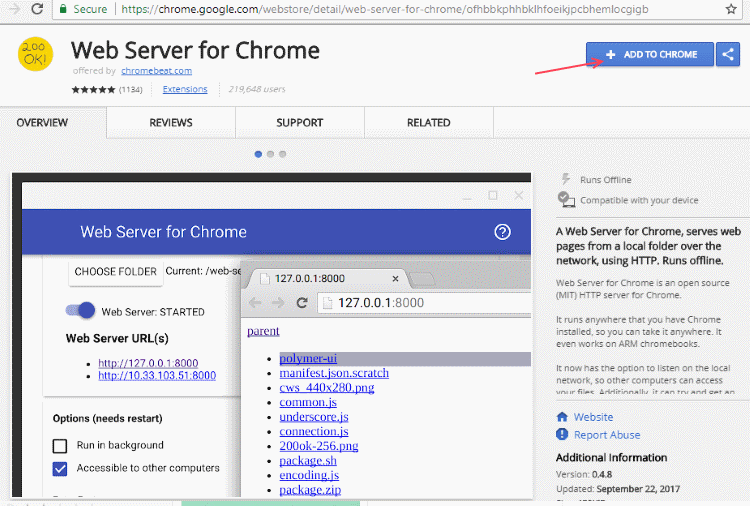Viewport: 750px width, 506px height.
Task: Select the first carousel dot
Action: tap(258, 154)
